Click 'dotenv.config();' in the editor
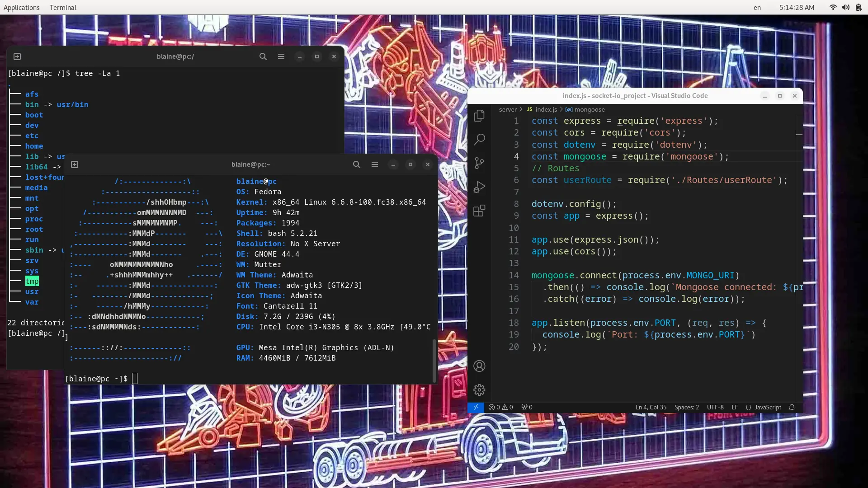 tap(574, 204)
